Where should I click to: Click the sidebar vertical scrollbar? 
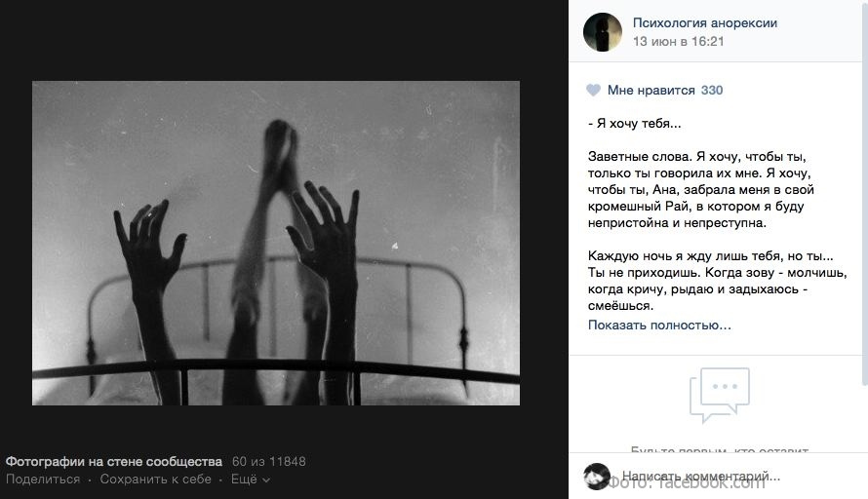[x=865, y=194]
